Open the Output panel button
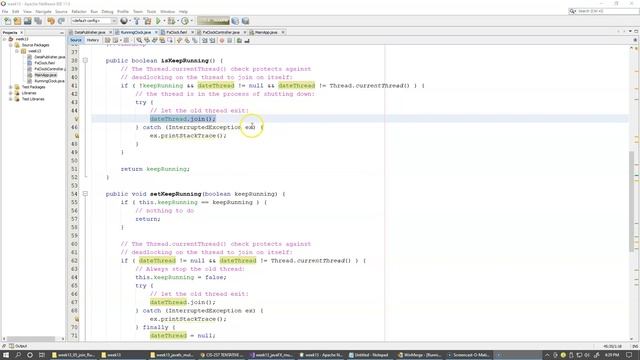 (x=18, y=346)
